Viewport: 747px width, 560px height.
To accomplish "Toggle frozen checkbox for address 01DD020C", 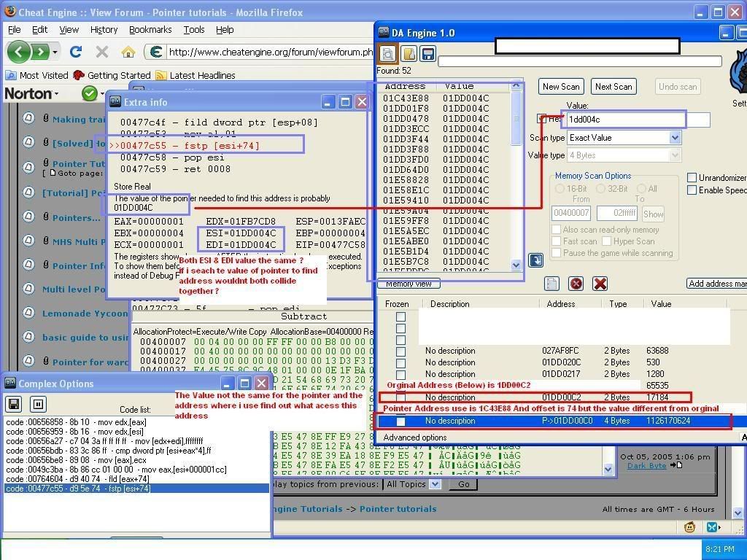I will click(400, 362).
